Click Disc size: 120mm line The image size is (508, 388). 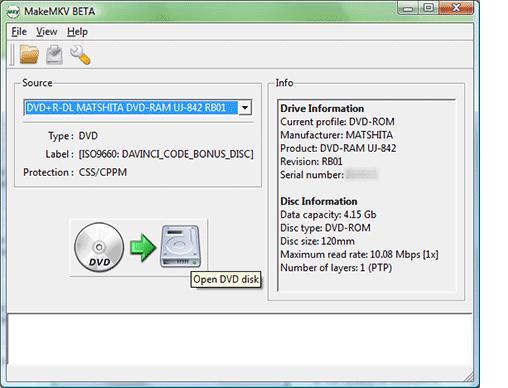click(317, 241)
